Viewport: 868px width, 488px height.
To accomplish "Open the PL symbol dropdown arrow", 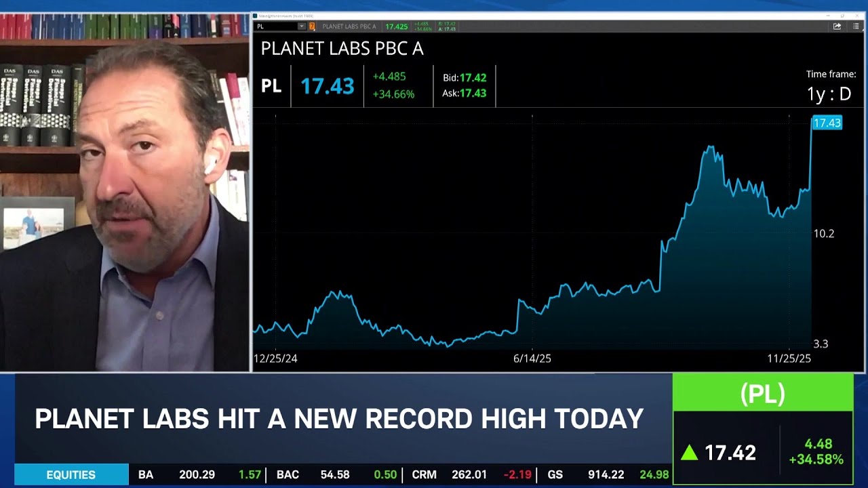I will [302, 26].
